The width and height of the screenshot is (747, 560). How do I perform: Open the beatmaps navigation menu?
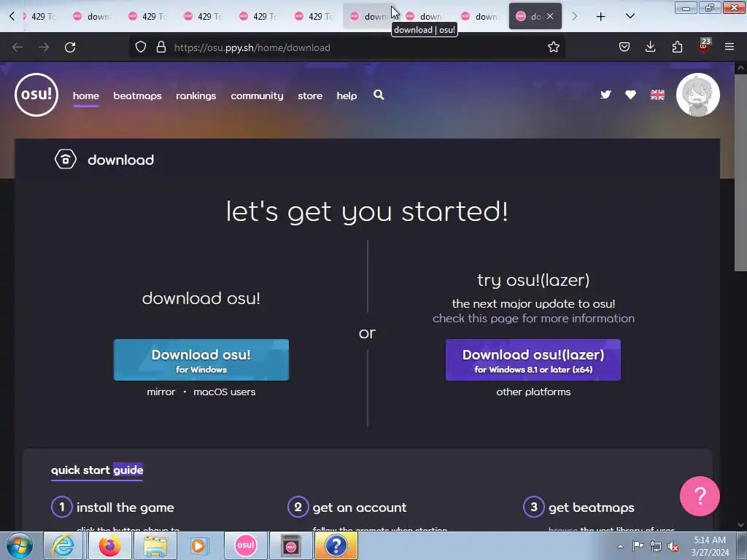(x=137, y=96)
